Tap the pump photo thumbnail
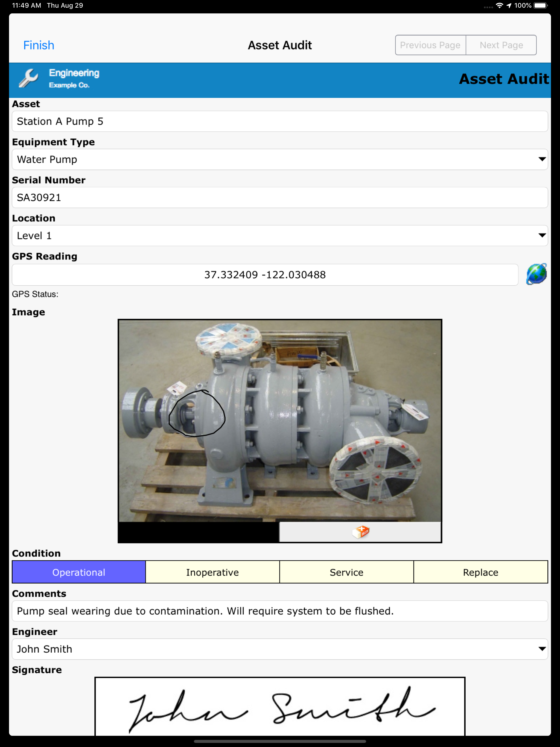This screenshot has width=560, height=747. [x=280, y=421]
